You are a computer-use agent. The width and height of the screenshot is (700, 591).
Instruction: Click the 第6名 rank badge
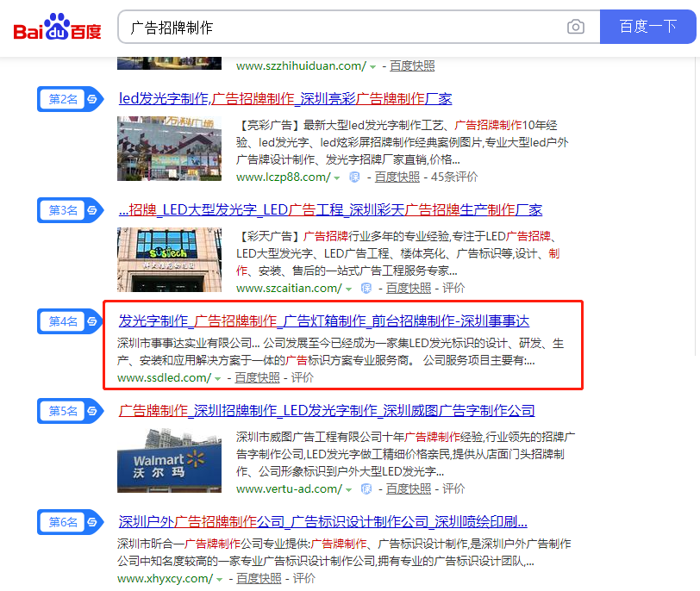click(x=70, y=522)
